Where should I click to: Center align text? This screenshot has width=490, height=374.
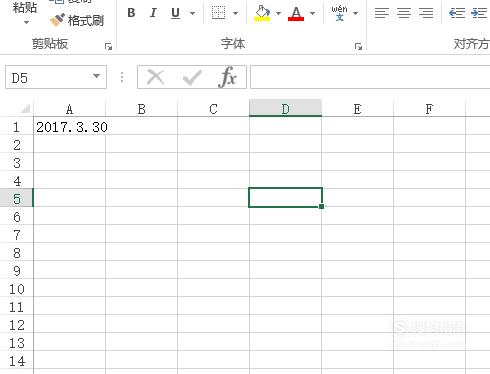pos(404,13)
